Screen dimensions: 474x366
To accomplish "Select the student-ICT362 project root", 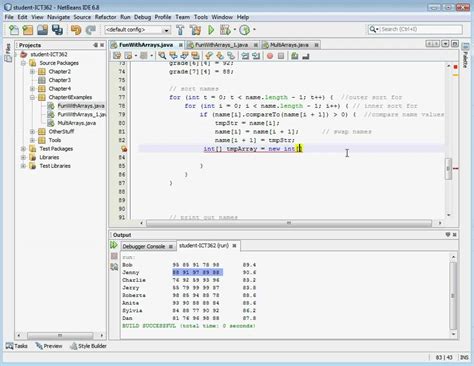I will [x=49, y=54].
